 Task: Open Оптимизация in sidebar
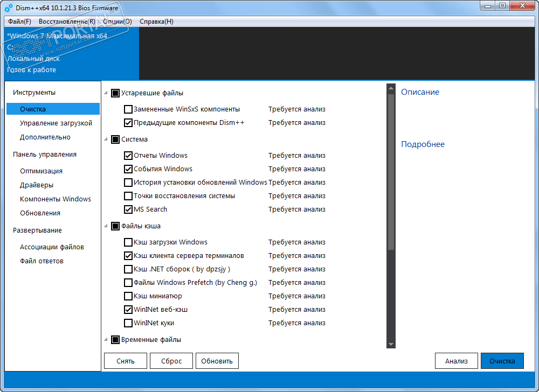(x=42, y=171)
